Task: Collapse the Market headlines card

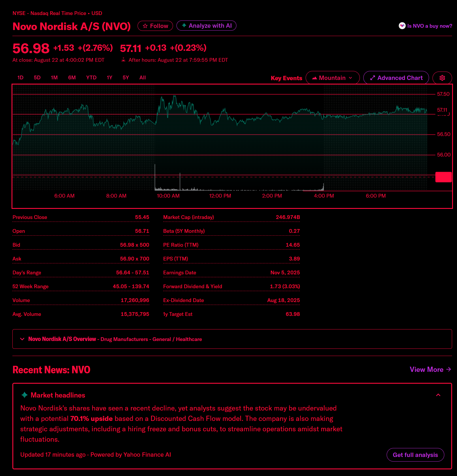Action: [438, 395]
